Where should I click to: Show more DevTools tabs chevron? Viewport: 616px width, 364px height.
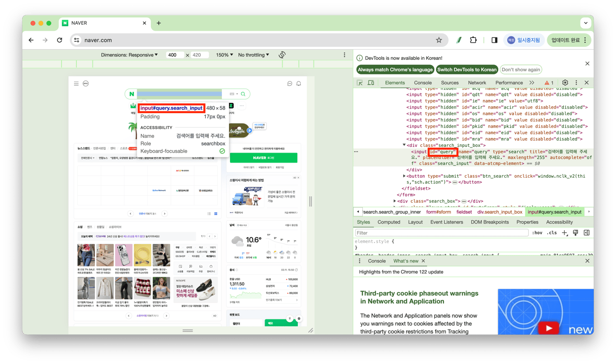[532, 83]
